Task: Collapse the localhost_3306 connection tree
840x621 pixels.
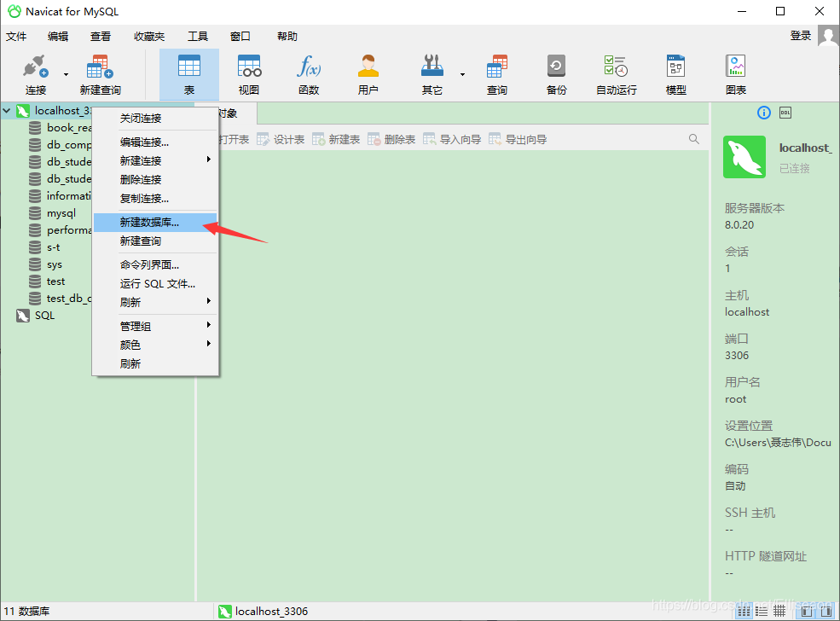Action: [8, 110]
